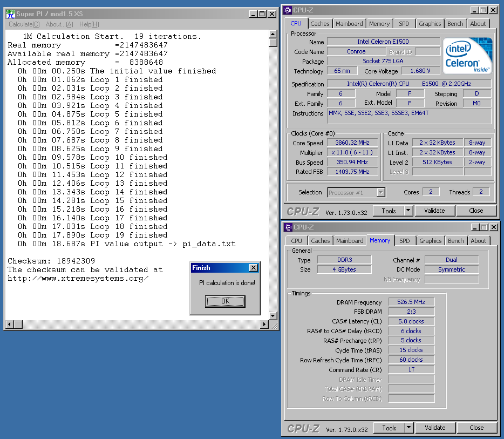Click the processor name Intel Celeron E1500
Viewport: 504px width, 439px height.
tap(383, 42)
